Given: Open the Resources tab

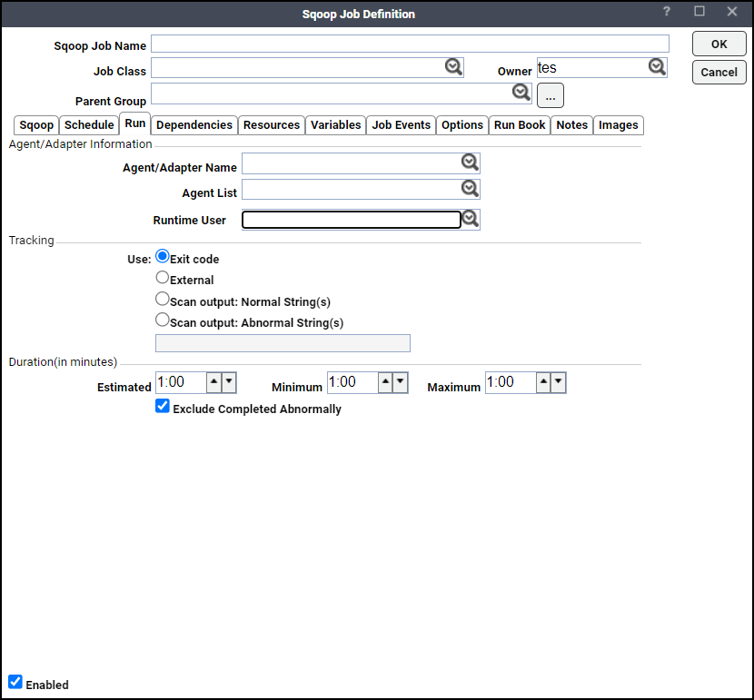Looking at the screenshot, I should coord(272,125).
